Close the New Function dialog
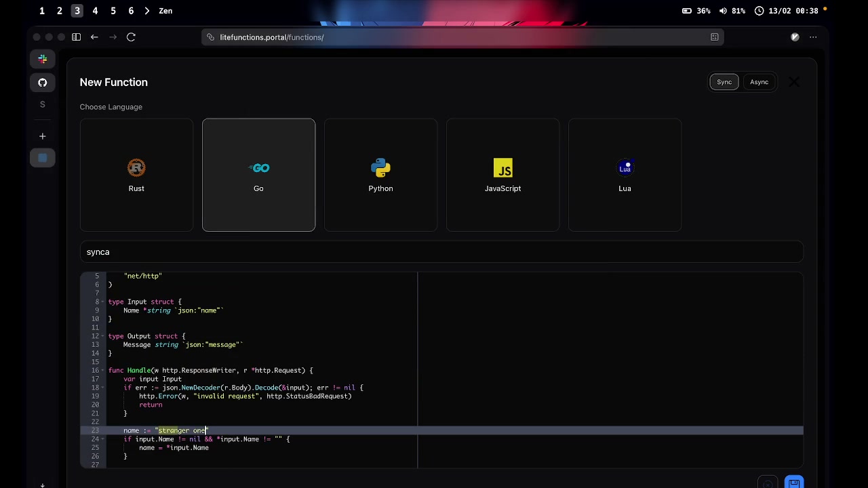Screen dimensions: 868x488 click(x=794, y=82)
